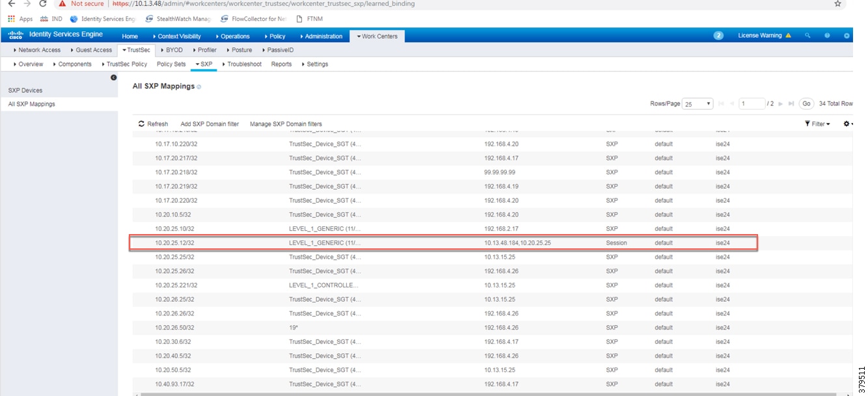
Task: Click the Cisco logo in the header
Action: [x=16, y=35]
